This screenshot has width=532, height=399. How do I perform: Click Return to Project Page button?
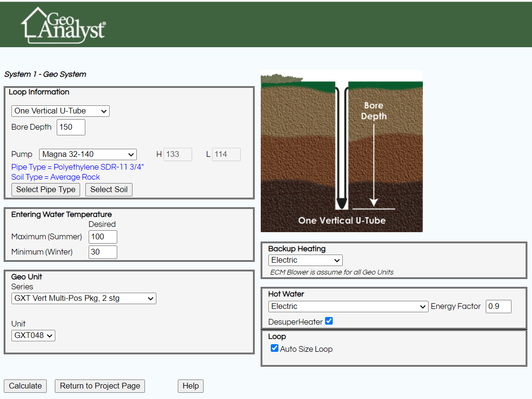pyautogui.click(x=100, y=386)
